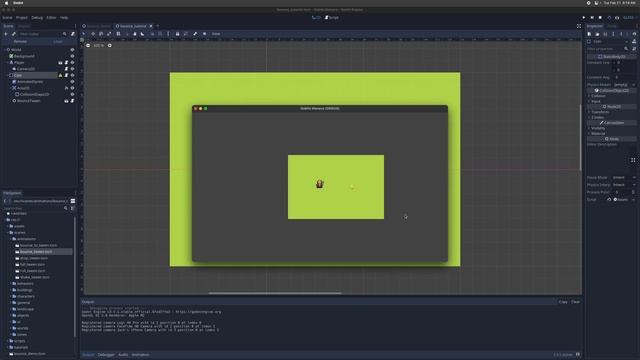
Task: Select shake_tween.tscn file in FileSystem
Action: [x=34, y=277]
